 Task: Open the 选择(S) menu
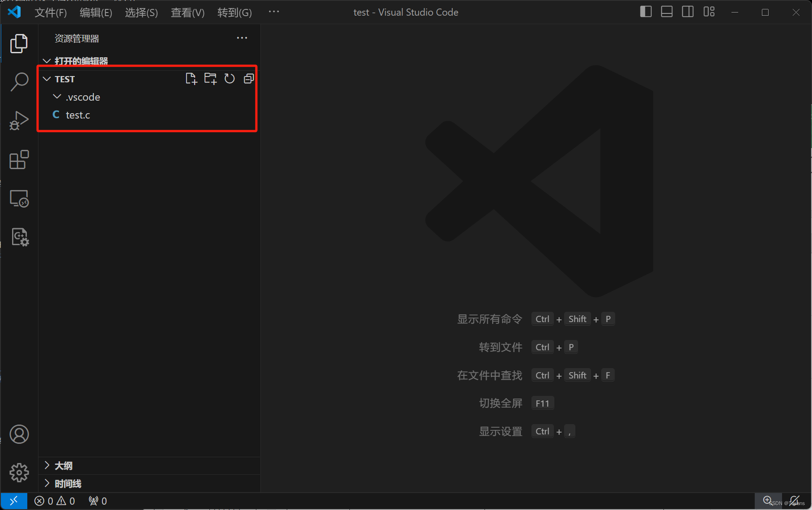coord(141,13)
